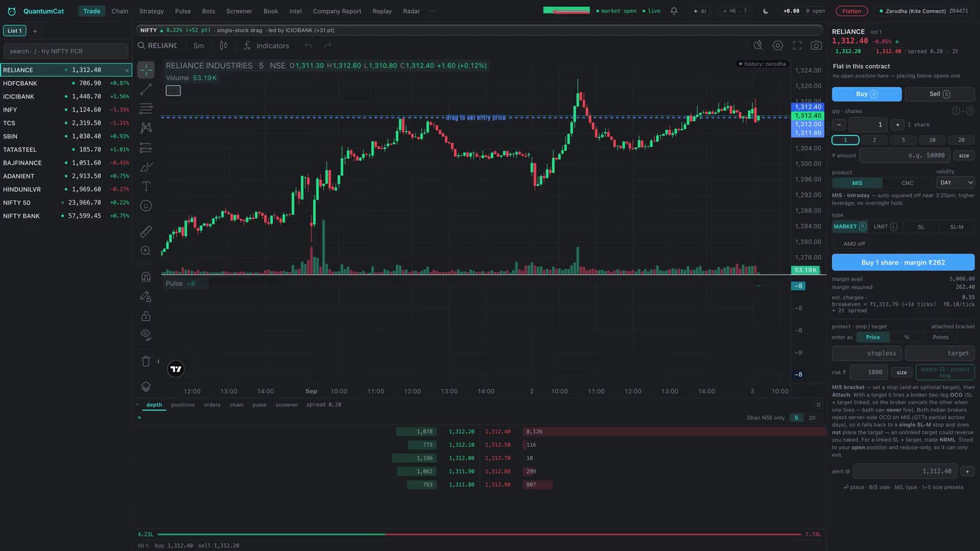Viewport: 980px width, 551px height.
Task: Activate the zoom-in tool
Action: coord(146,251)
